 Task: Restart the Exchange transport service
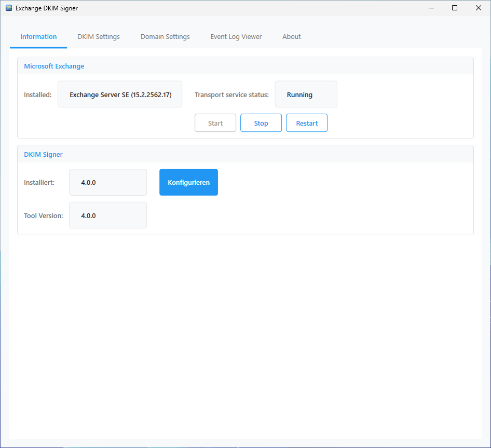coord(306,123)
